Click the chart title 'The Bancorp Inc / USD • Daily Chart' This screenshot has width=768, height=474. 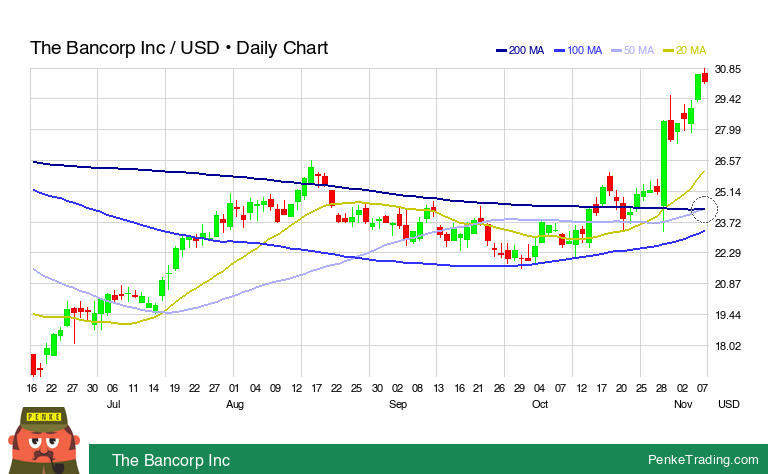179,48
